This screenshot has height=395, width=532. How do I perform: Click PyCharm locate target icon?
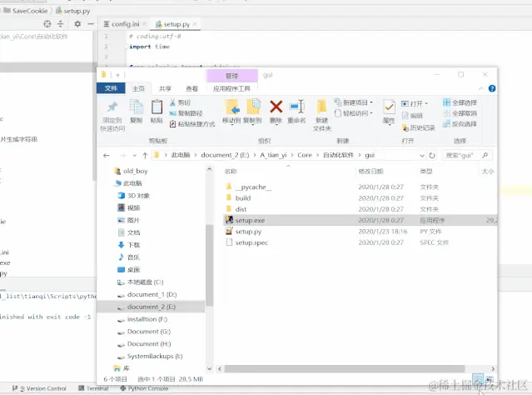47,24
